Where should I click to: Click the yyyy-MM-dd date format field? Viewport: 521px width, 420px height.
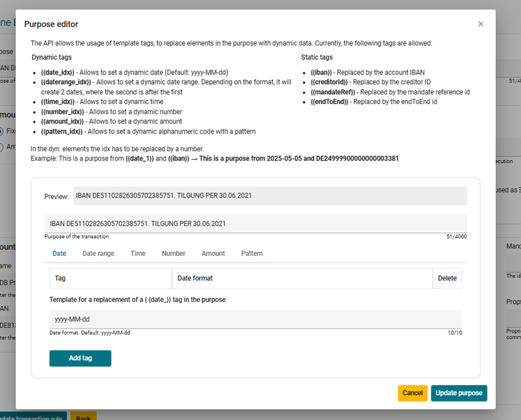[x=255, y=319]
